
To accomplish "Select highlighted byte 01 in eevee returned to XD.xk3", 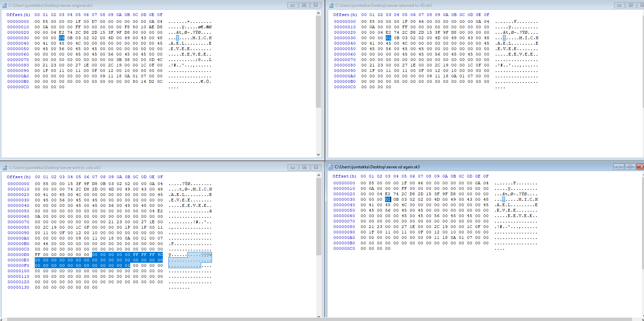I will (388, 38).
